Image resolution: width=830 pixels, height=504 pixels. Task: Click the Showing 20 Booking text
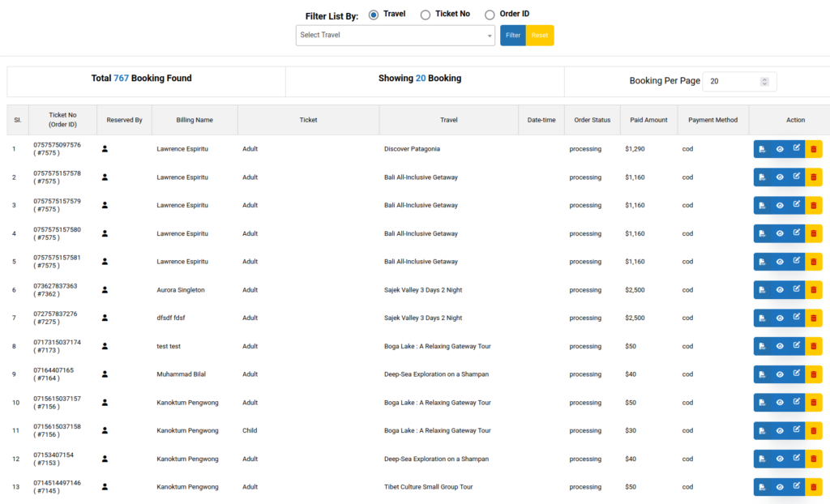point(420,79)
